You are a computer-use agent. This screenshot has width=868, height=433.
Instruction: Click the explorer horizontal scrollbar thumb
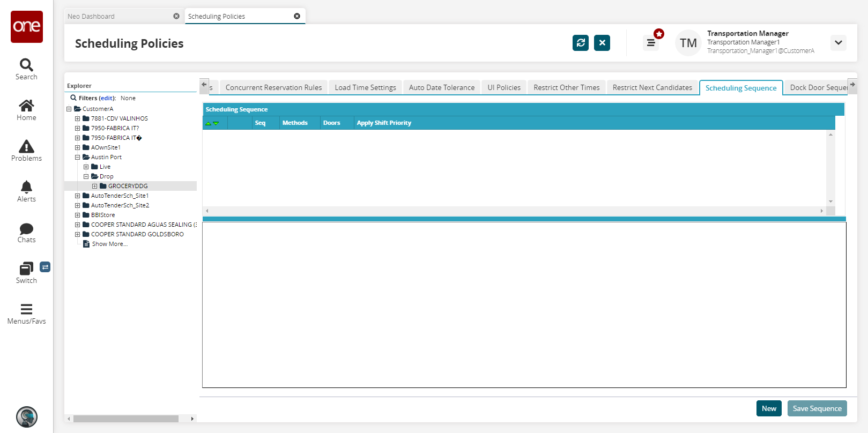(126, 419)
